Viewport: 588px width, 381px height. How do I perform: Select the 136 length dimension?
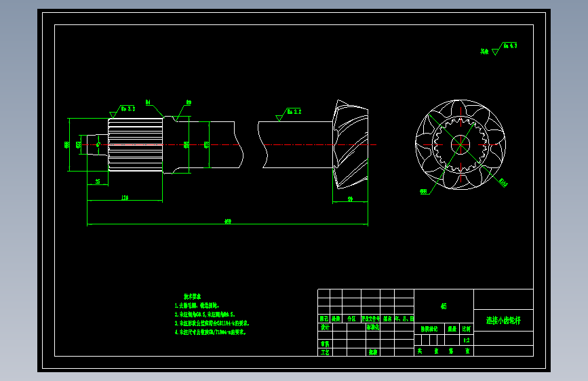pyautogui.click(x=125, y=198)
